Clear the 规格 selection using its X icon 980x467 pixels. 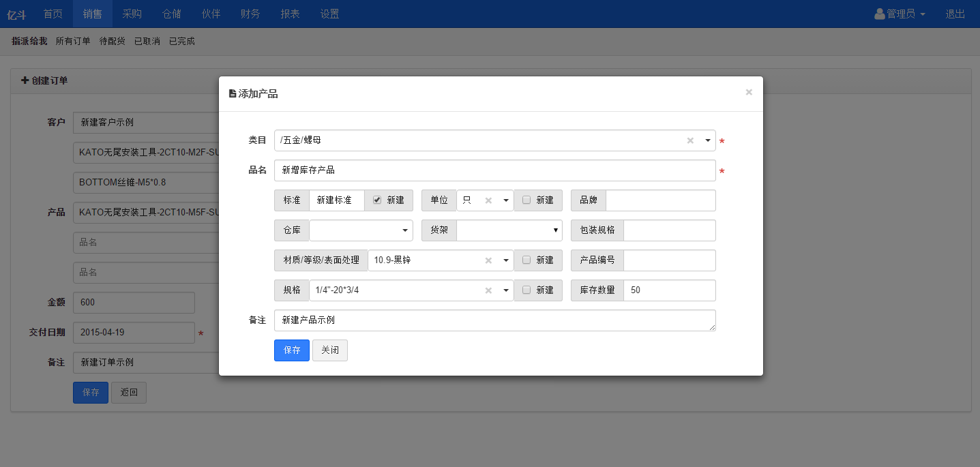click(x=488, y=290)
